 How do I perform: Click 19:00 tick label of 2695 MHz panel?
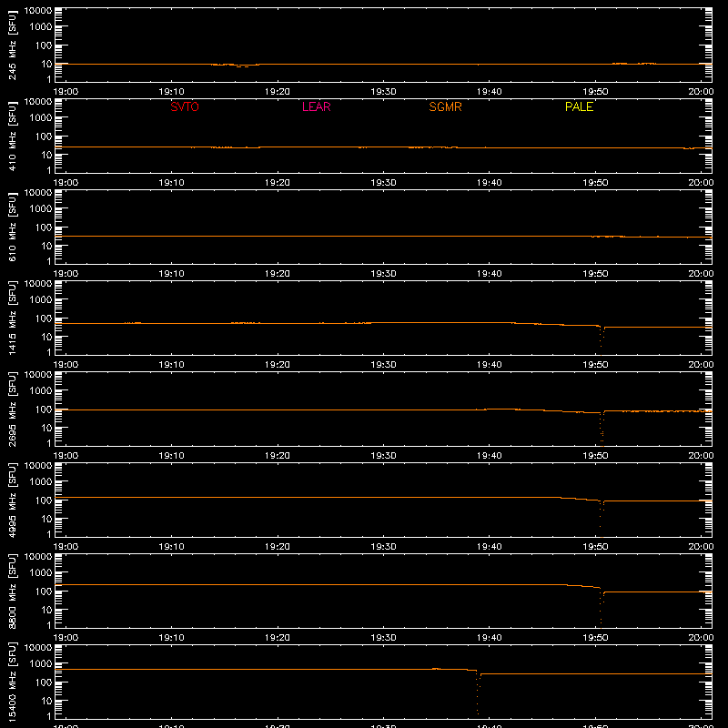pyautogui.click(x=66, y=456)
